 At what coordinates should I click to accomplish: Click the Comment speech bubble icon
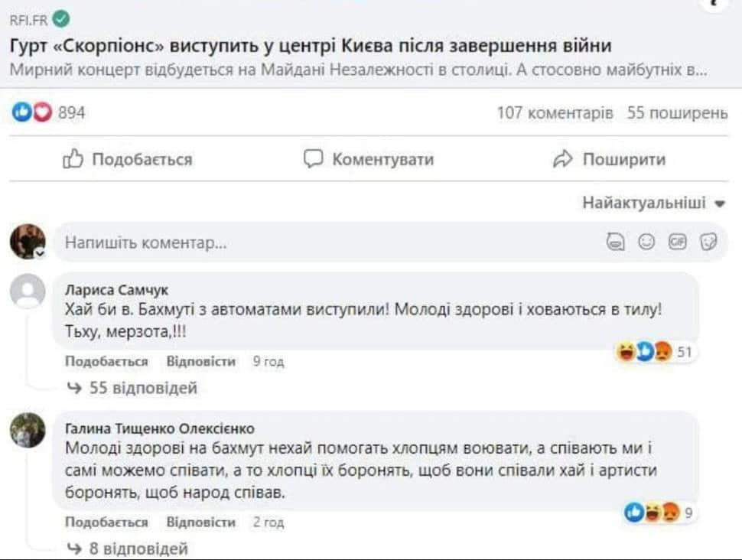[x=313, y=159]
